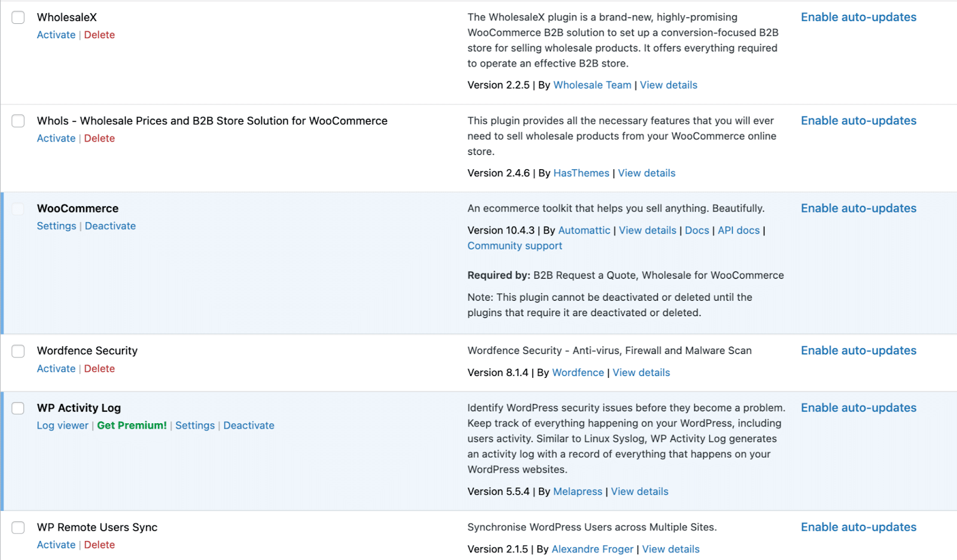
Task: Activate the WholesaleX plugin
Action: point(56,35)
